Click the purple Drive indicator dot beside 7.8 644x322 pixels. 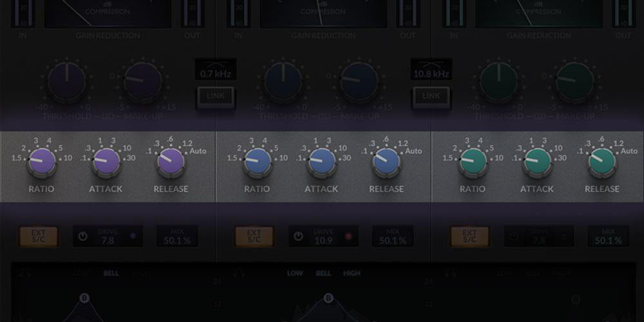[x=133, y=236]
